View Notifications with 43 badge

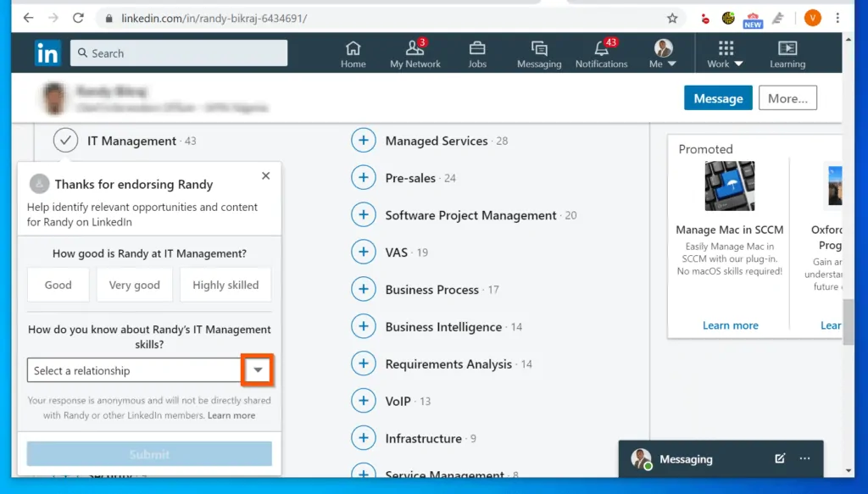tap(601, 55)
